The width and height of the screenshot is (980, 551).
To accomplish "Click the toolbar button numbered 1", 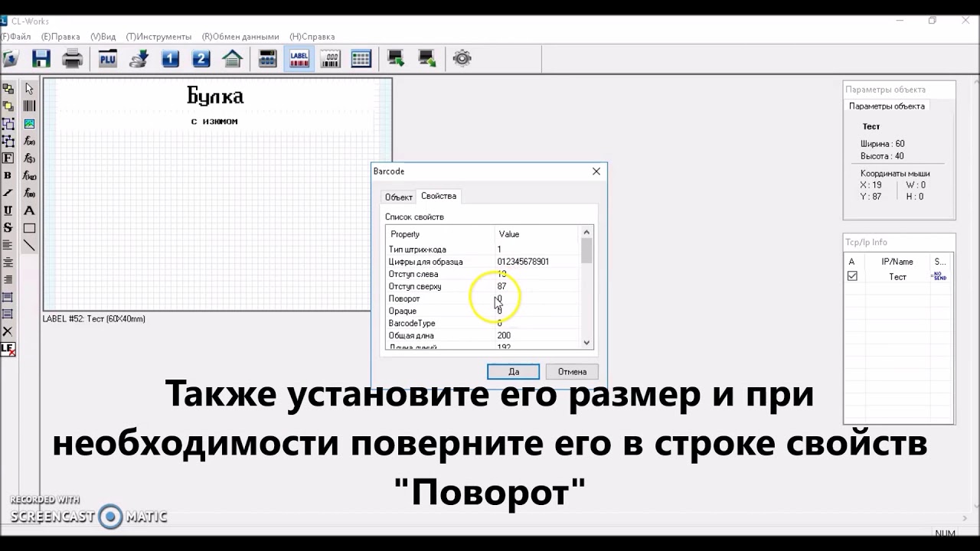I will point(170,58).
